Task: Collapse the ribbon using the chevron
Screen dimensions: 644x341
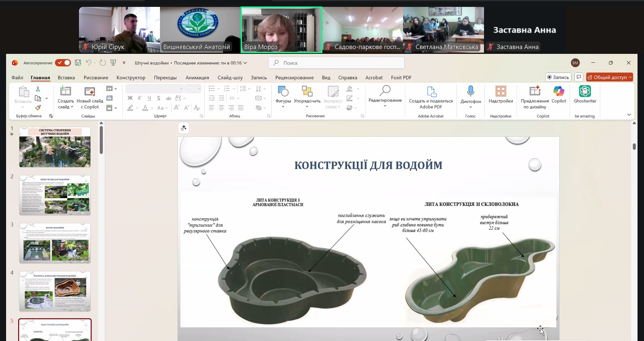Action: pyautogui.click(x=629, y=115)
